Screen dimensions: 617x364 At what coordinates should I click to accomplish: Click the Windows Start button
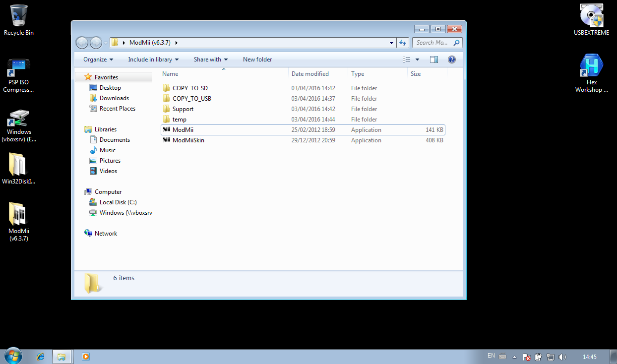pos(13,356)
